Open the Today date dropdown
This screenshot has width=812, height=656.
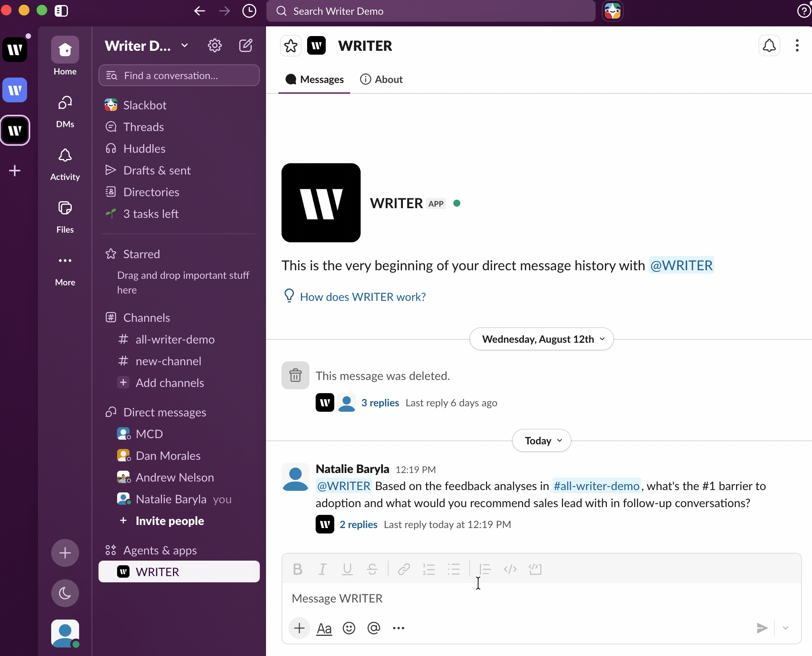542,441
